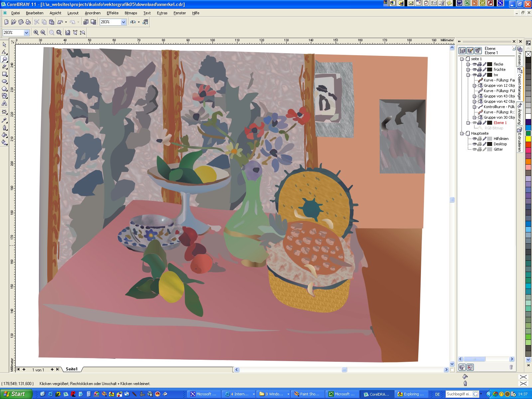Click the Open file icon
Viewport: 532px width, 399px height.
(x=13, y=22)
